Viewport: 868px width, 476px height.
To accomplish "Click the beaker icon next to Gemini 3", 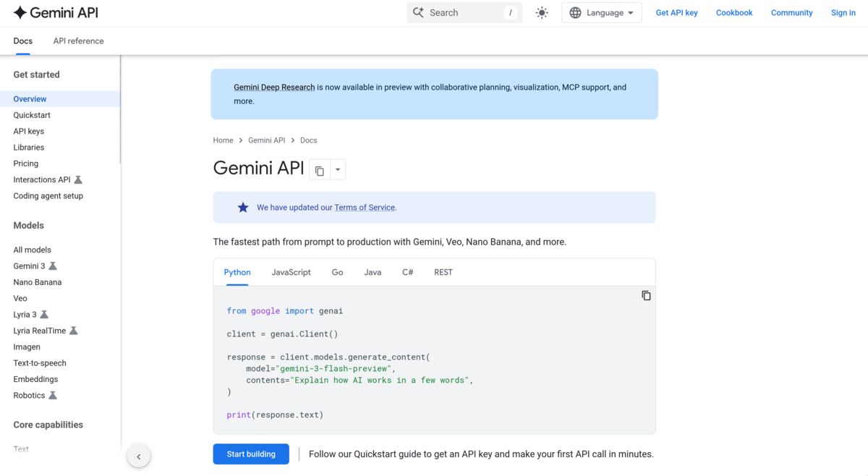I will [x=53, y=266].
